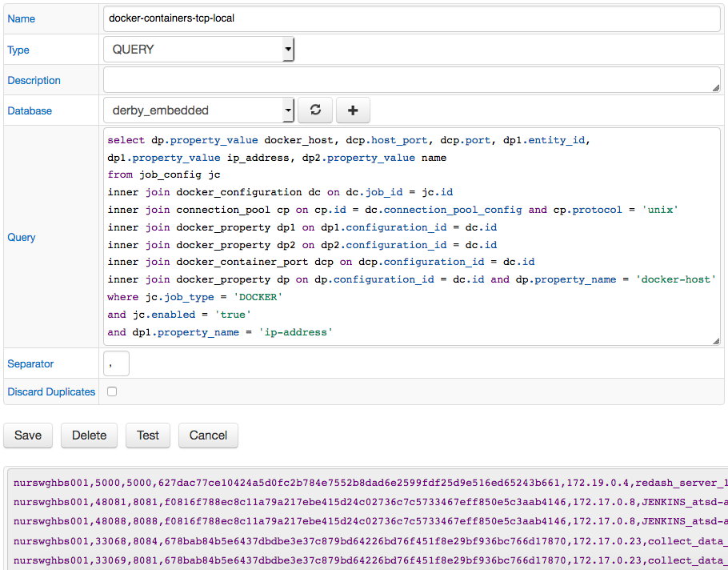
Task: Click the Delete button
Action: pos(89,436)
